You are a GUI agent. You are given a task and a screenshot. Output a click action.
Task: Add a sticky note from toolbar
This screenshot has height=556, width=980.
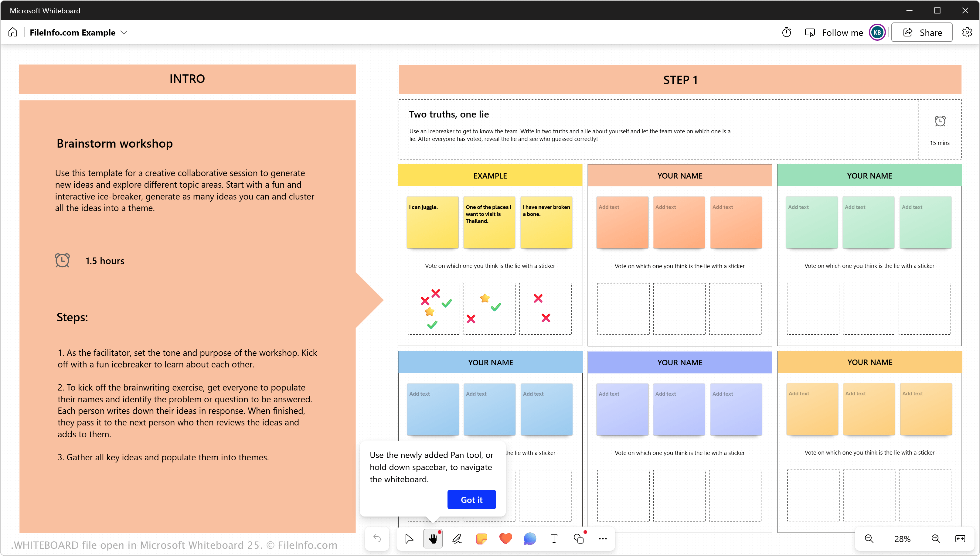(x=481, y=539)
